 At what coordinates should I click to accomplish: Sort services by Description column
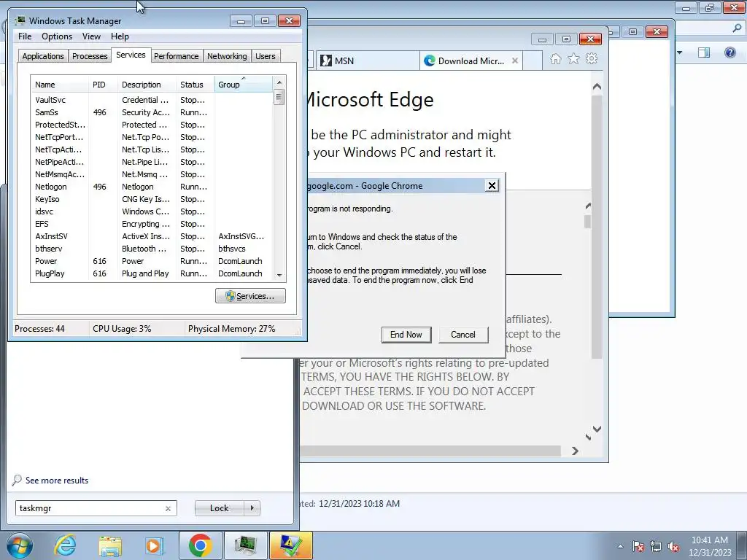click(x=147, y=85)
